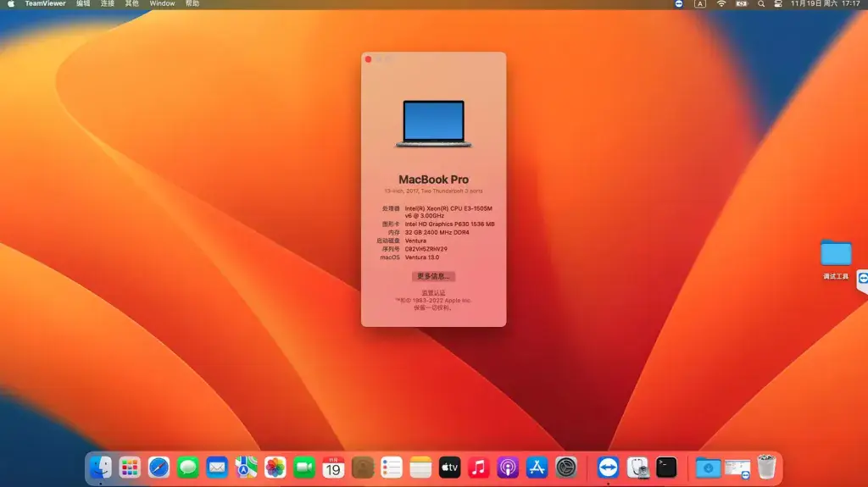Image resolution: width=868 pixels, height=487 pixels.
Task: Open System Settings from the dock
Action: click(566, 468)
